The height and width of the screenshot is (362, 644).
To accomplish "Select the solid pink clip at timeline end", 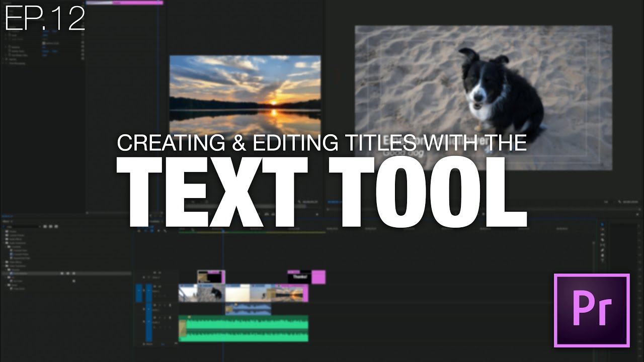I will coord(318,277).
